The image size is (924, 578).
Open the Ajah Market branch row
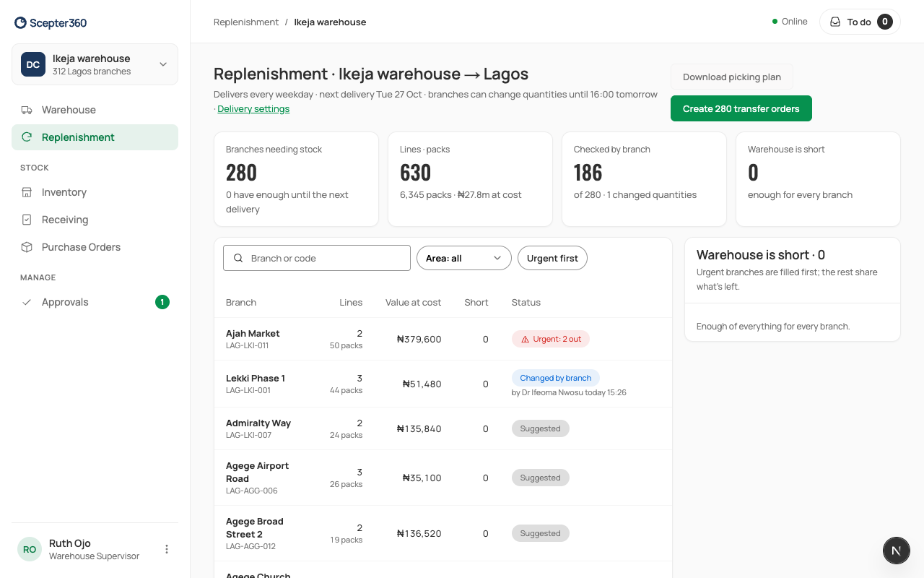coord(443,339)
